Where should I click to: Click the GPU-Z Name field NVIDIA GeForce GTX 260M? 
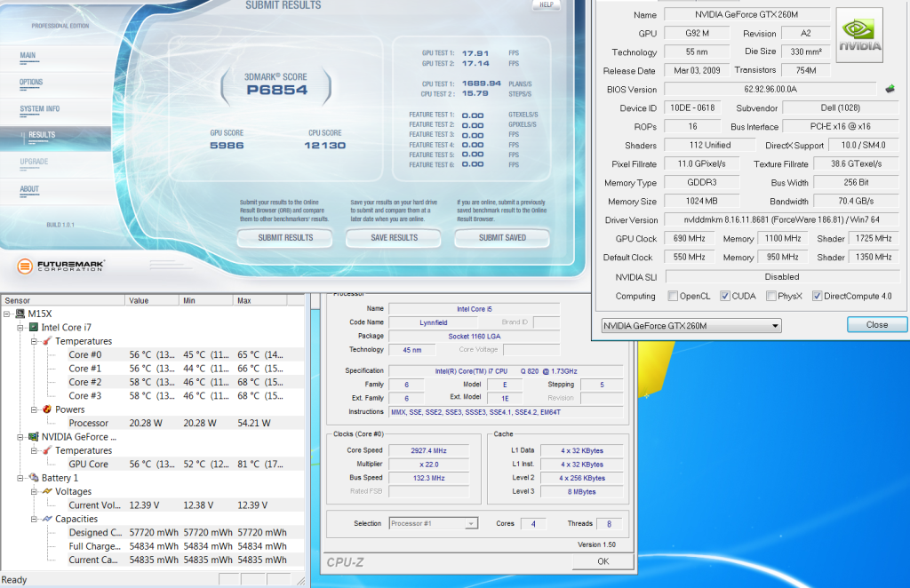pos(746,14)
